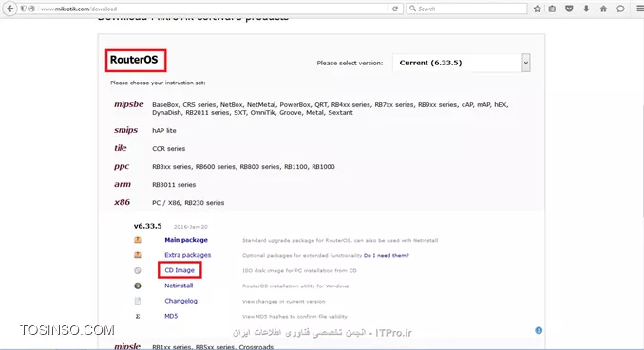Open the Netinstall link
This screenshot has width=644, height=350.
point(179,286)
